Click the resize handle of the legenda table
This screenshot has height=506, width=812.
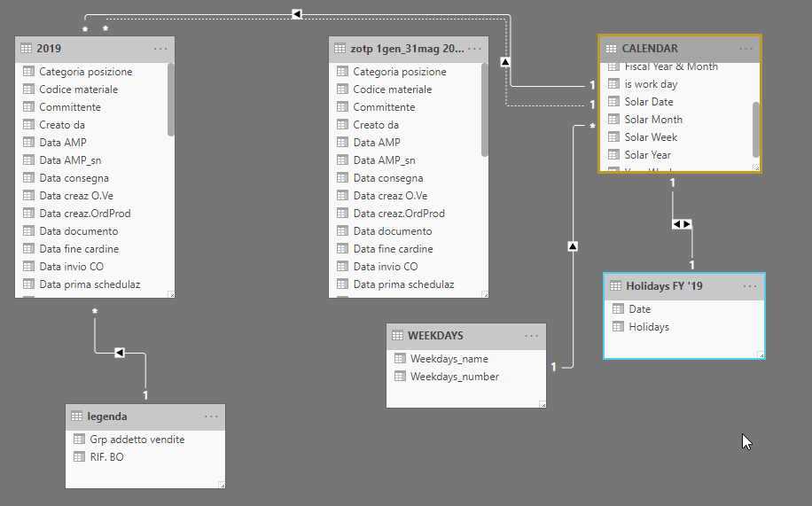point(222,485)
